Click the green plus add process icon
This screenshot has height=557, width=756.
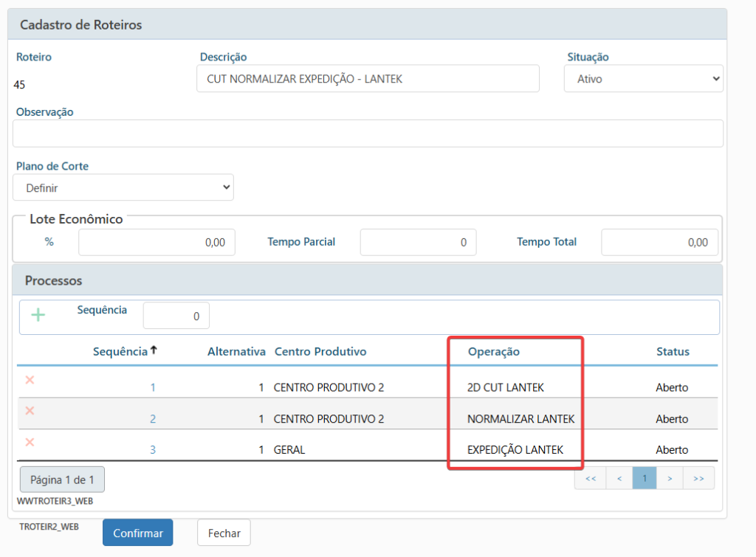38,315
